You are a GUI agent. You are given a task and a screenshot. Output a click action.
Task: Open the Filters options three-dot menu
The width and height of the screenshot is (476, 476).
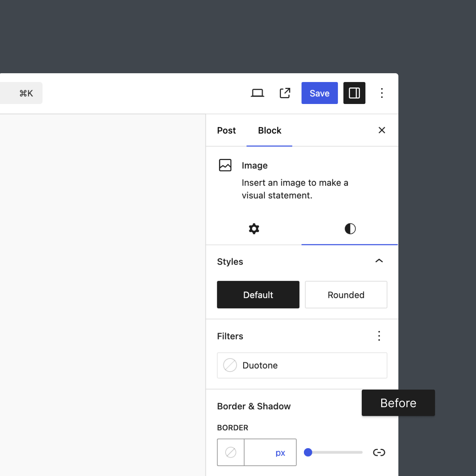(x=379, y=336)
